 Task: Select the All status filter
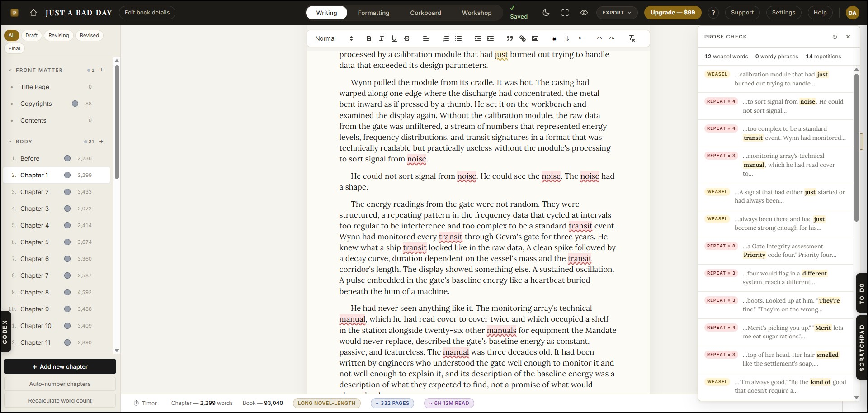tap(12, 35)
